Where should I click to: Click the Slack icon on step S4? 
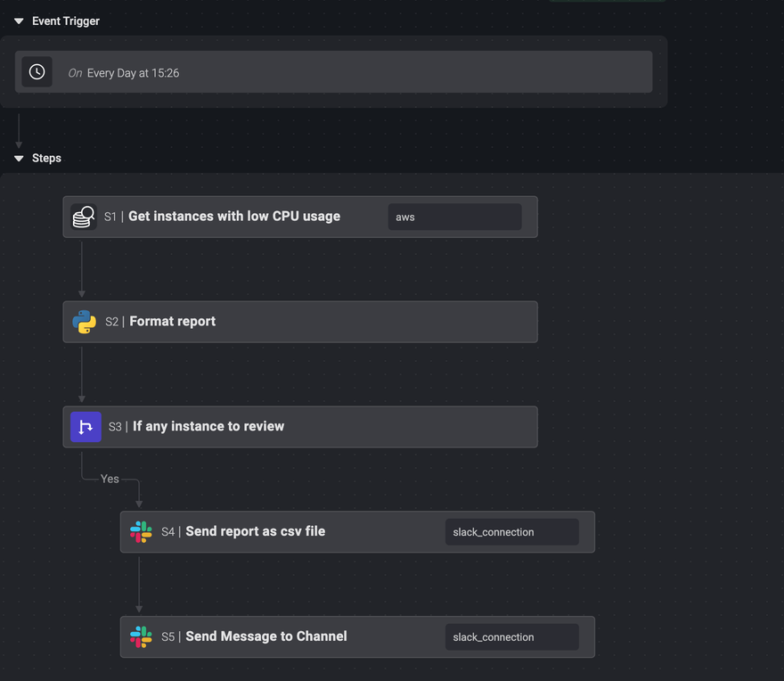[x=141, y=532]
